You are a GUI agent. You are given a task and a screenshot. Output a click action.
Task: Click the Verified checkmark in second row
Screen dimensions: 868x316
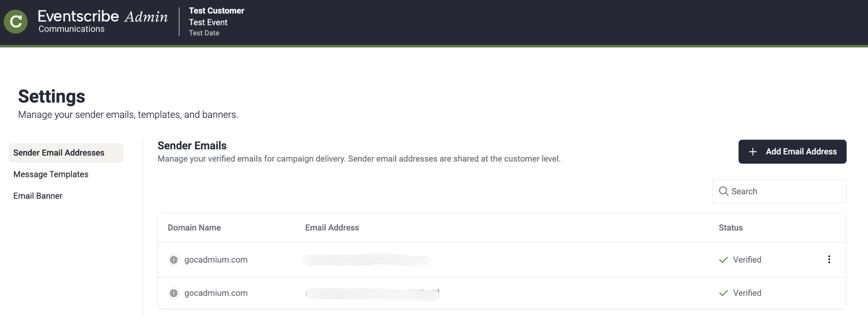coord(724,293)
